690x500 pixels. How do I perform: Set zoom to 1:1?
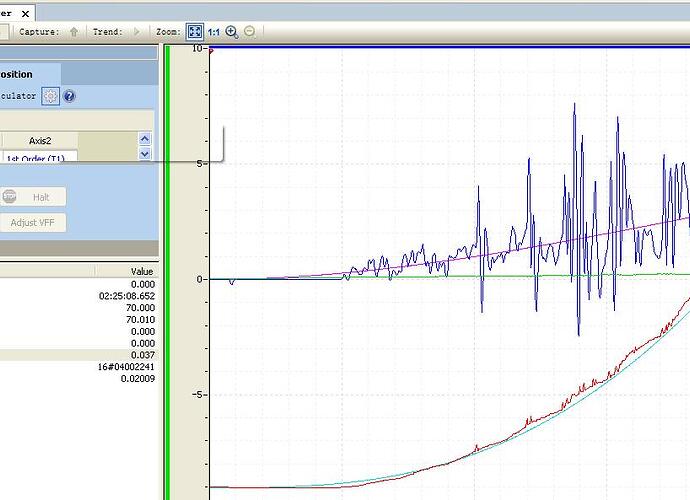[x=214, y=32]
